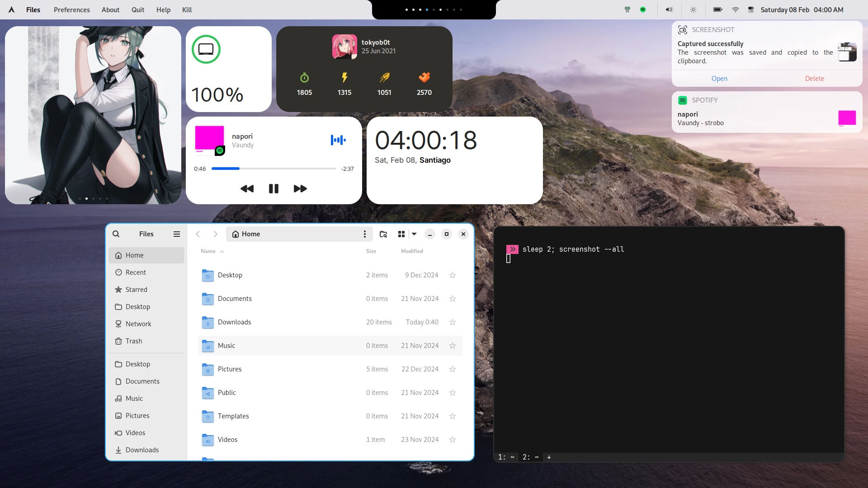Screen dimensions: 868x488
Task: Star the Downloads folder row
Action: [x=453, y=322]
